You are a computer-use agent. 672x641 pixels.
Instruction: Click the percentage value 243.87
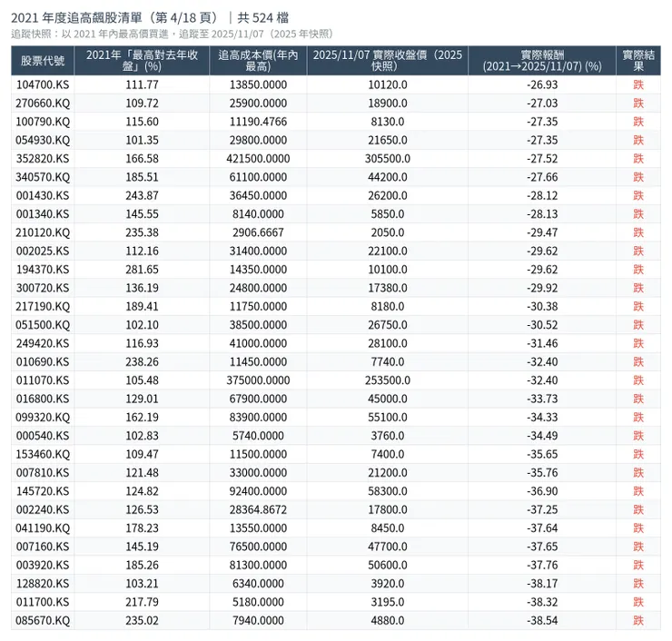[142, 195]
